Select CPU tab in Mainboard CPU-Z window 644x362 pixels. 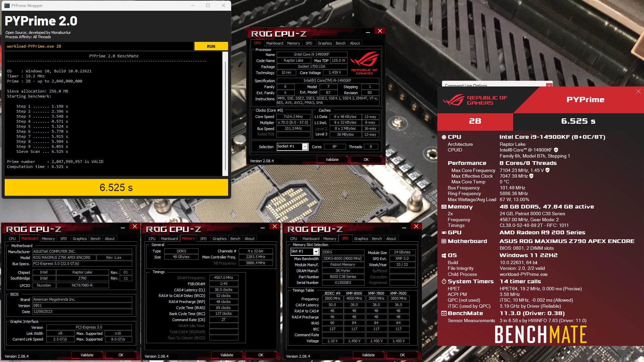click(12, 239)
